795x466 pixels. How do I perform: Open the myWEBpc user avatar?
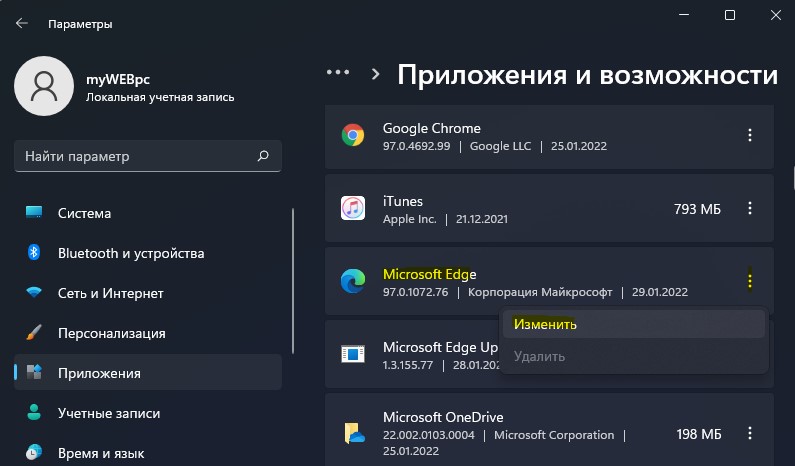(x=44, y=86)
